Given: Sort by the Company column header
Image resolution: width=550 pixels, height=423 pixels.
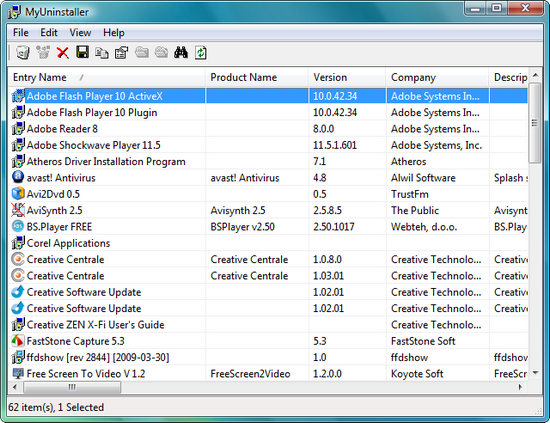Looking at the screenshot, I should [x=437, y=78].
